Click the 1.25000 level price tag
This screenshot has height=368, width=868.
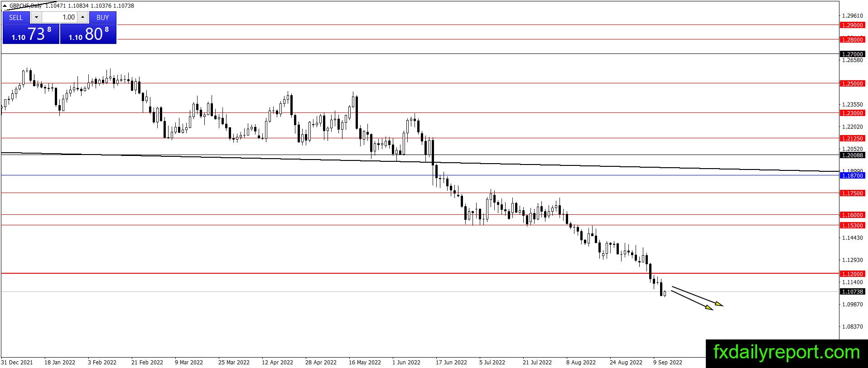[852, 84]
